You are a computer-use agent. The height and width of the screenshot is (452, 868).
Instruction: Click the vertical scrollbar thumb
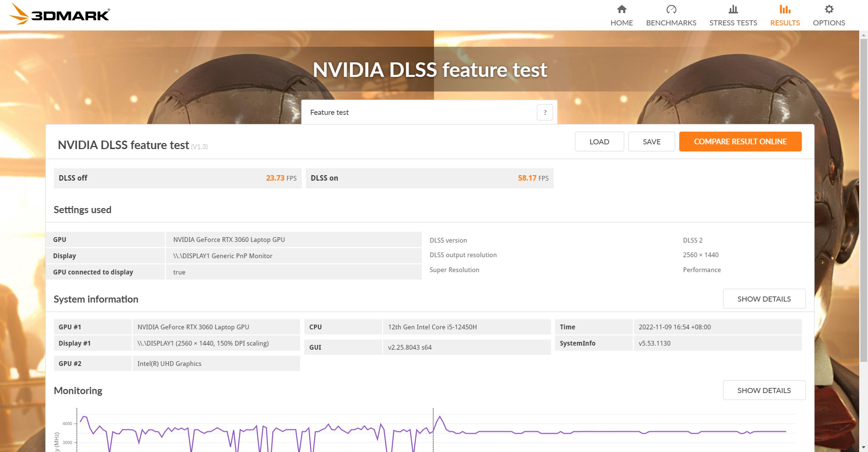(864, 200)
